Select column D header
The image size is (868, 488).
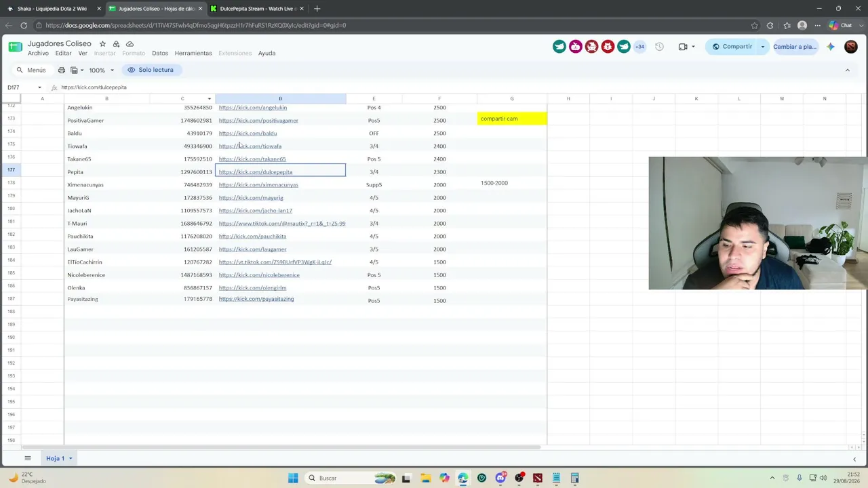click(280, 99)
